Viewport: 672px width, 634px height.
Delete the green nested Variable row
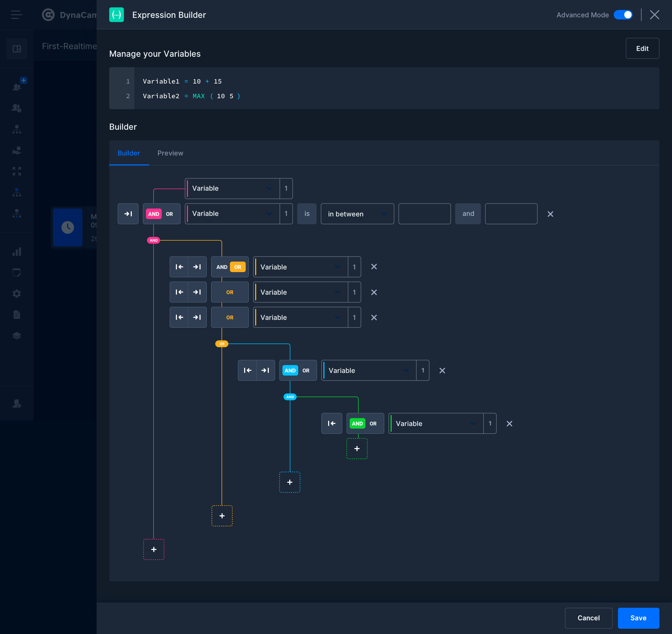point(509,424)
